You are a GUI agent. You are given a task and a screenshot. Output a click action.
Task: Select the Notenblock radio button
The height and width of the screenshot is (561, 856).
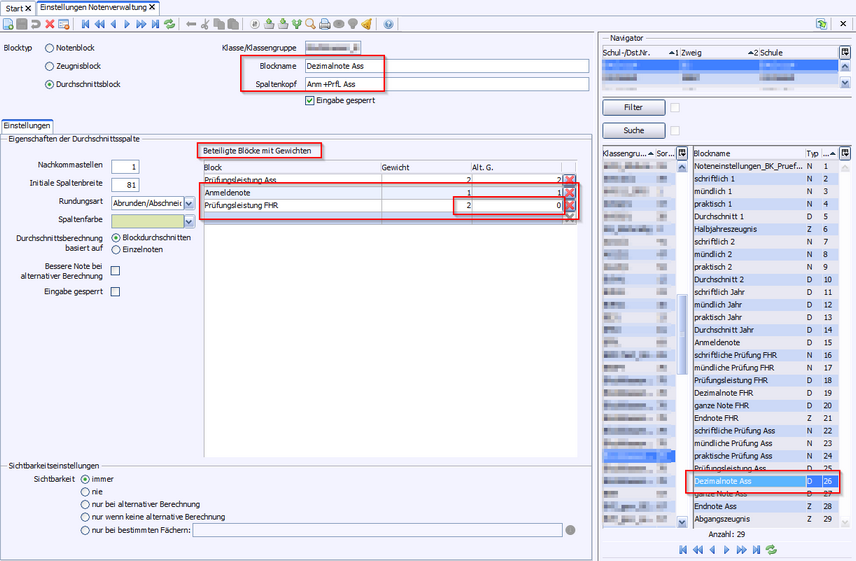click(x=49, y=47)
